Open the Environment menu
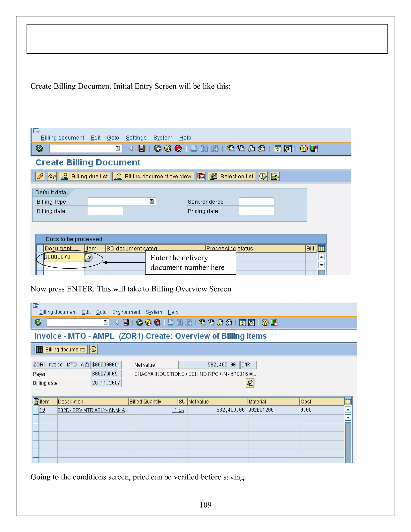This screenshot has width=411, height=532. point(126,312)
